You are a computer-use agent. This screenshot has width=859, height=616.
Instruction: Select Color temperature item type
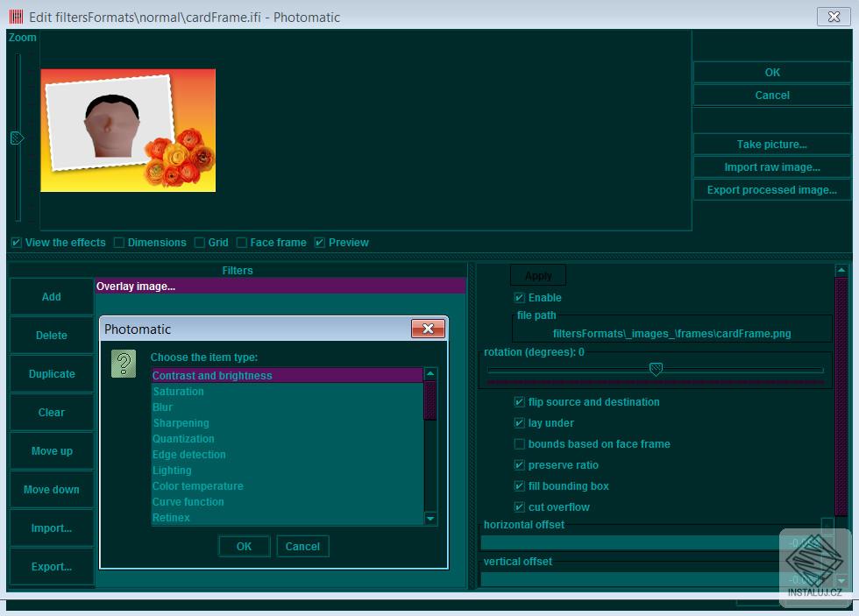click(x=197, y=486)
